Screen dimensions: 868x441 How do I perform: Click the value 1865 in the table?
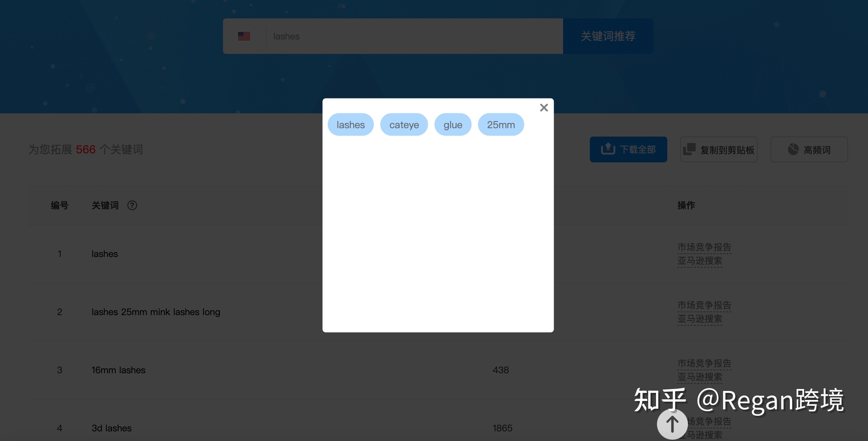click(502, 428)
